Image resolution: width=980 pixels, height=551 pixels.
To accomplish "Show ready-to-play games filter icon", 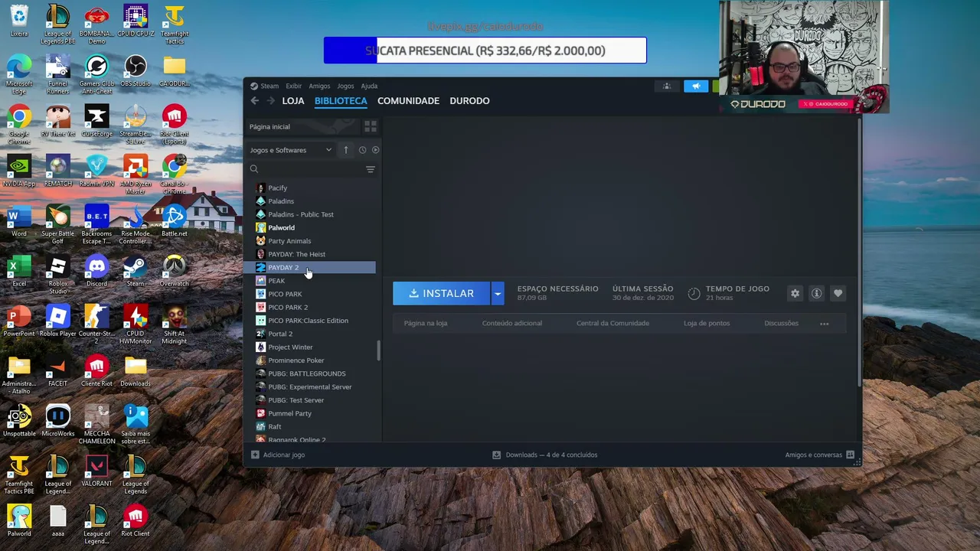I will [x=375, y=150].
